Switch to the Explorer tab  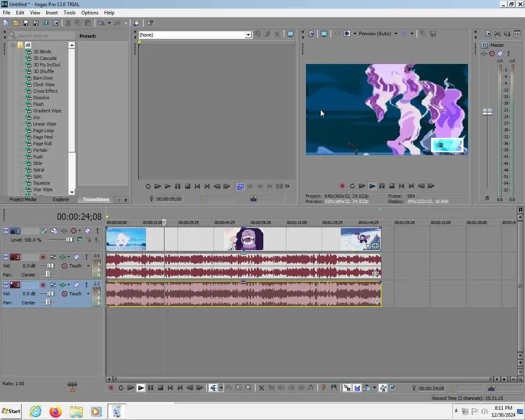(x=61, y=200)
